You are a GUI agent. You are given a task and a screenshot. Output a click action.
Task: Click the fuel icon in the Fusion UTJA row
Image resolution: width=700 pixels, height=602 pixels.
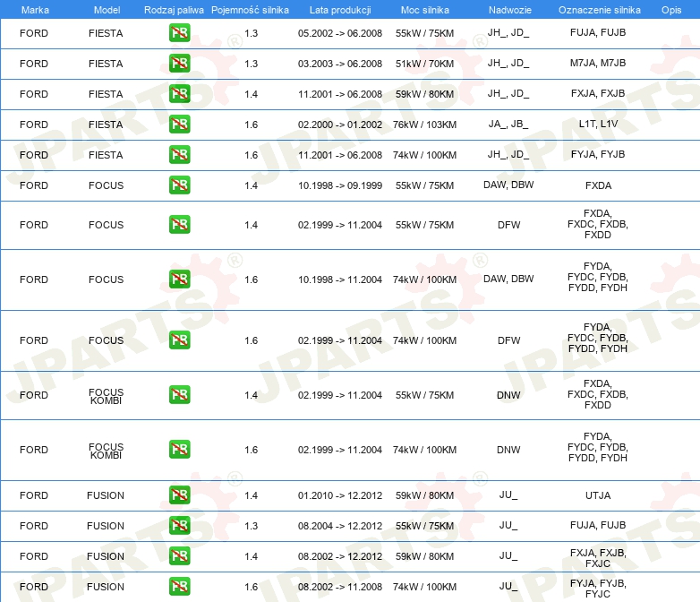[179, 494]
